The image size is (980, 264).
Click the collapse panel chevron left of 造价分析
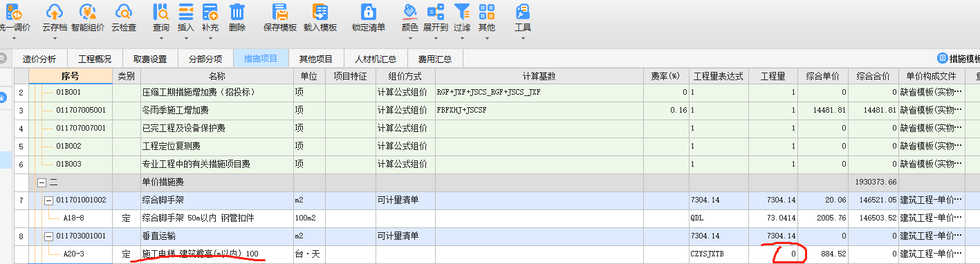coord(3,58)
